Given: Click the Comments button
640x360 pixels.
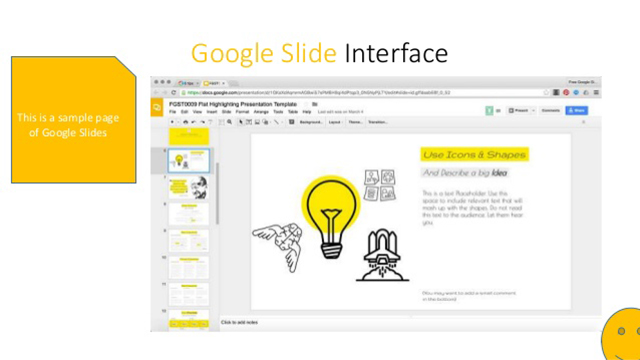Looking at the screenshot, I should 550,111.
